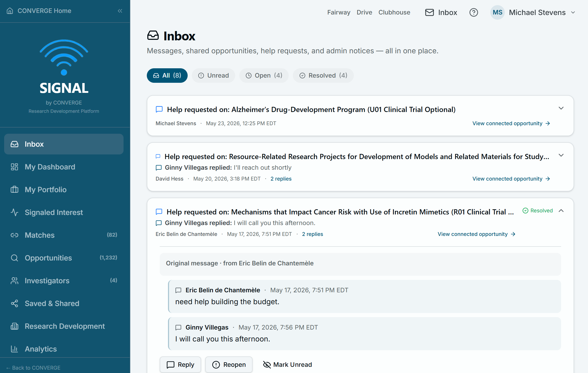The width and height of the screenshot is (588, 373).
Task: View connected opportunity for Eric Belin message
Action: [x=476, y=234]
